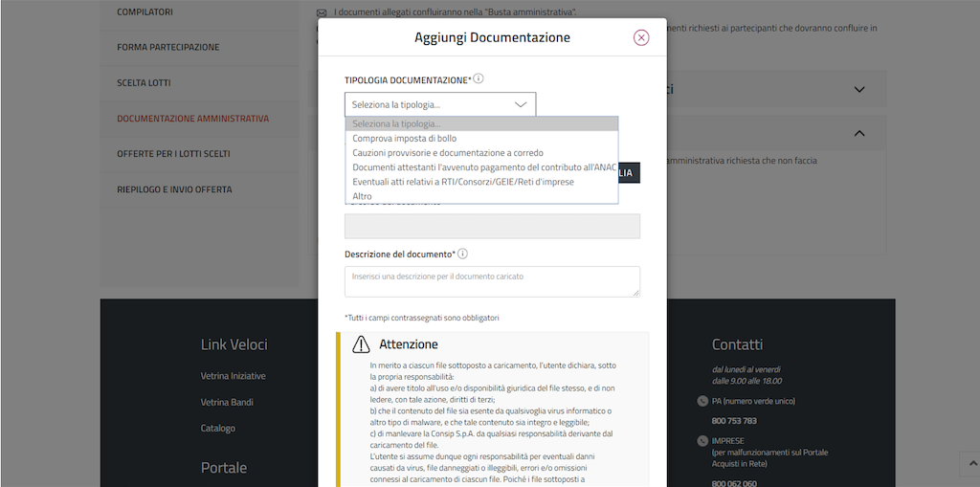
Task: Click info icon beside Descrizione del documento
Action: [x=462, y=254]
